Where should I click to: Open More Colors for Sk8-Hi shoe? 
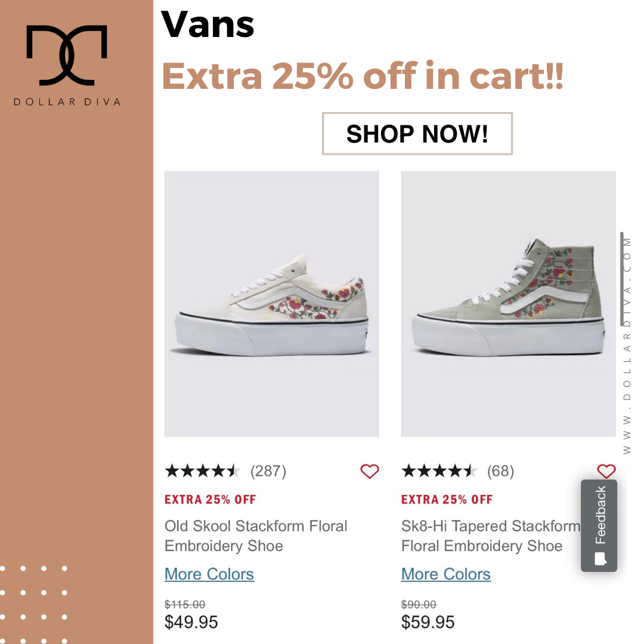click(x=445, y=574)
